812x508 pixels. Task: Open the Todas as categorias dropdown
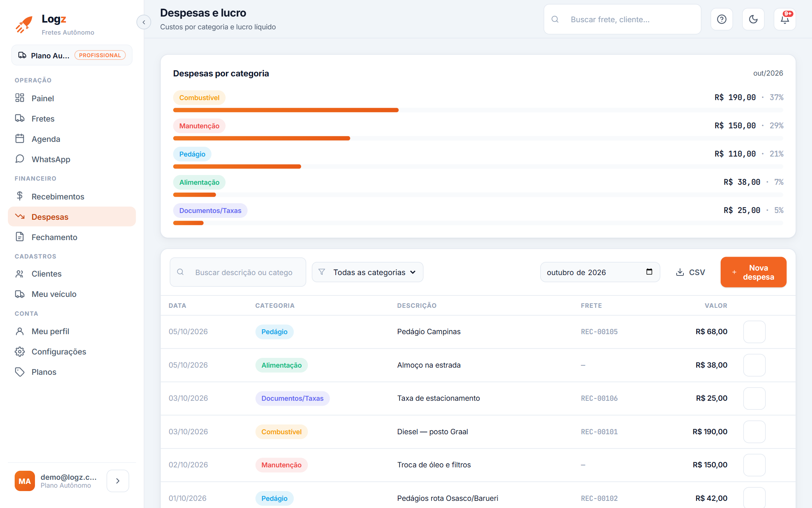tap(367, 272)
